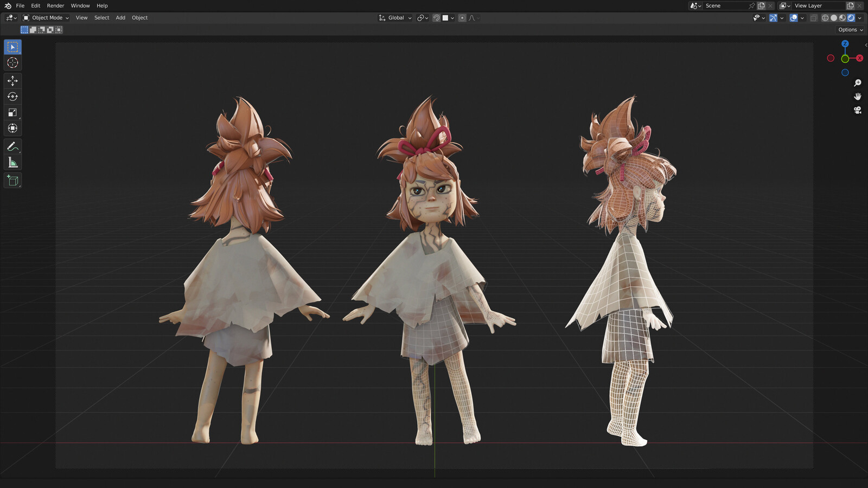Screen dimensions: 868x488
Task: Open the Render menu
Action: [55, 5]
